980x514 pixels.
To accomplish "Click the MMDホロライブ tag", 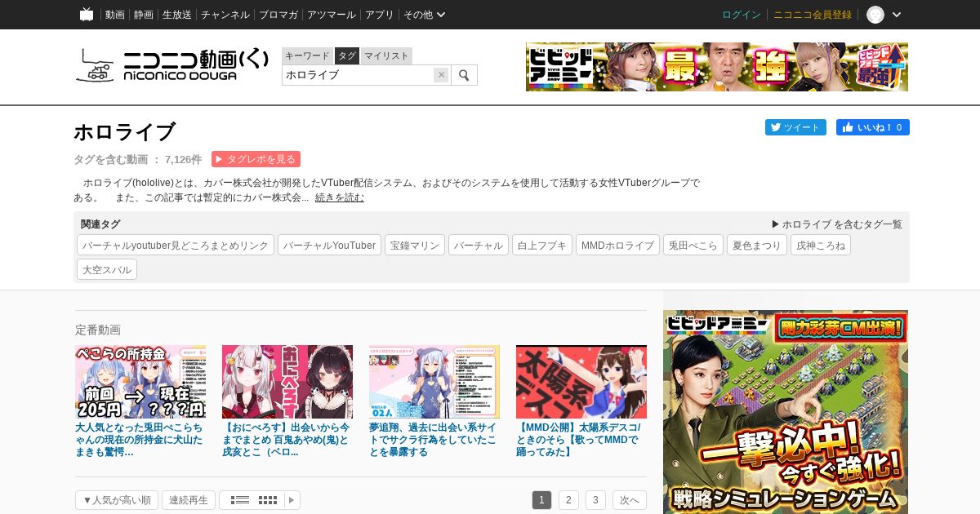I will click(x=617, y=245).
